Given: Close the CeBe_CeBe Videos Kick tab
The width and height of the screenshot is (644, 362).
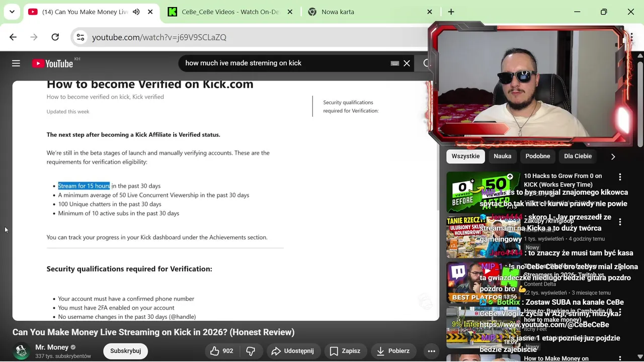Looking at the screenshot, I should pos(289,12).
